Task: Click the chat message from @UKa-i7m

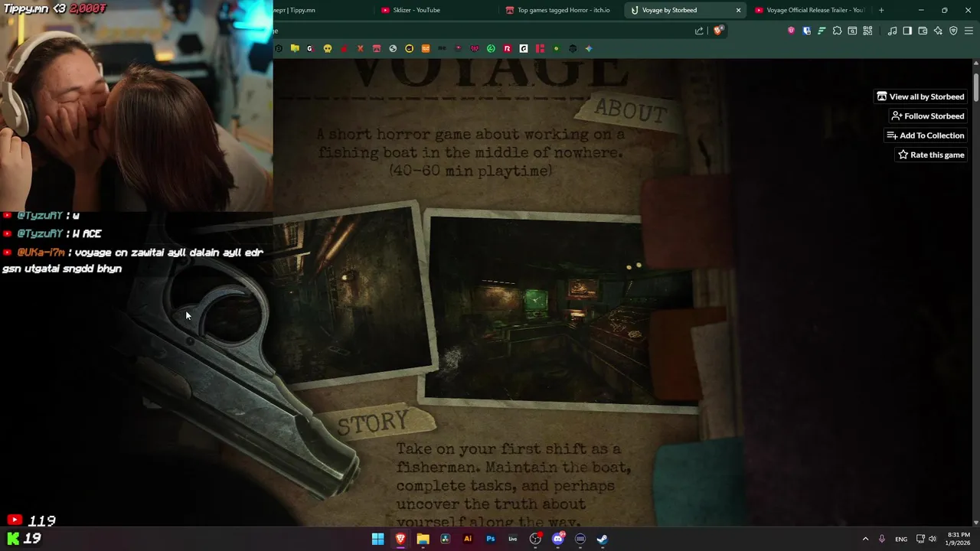Action: pos(133,260)
